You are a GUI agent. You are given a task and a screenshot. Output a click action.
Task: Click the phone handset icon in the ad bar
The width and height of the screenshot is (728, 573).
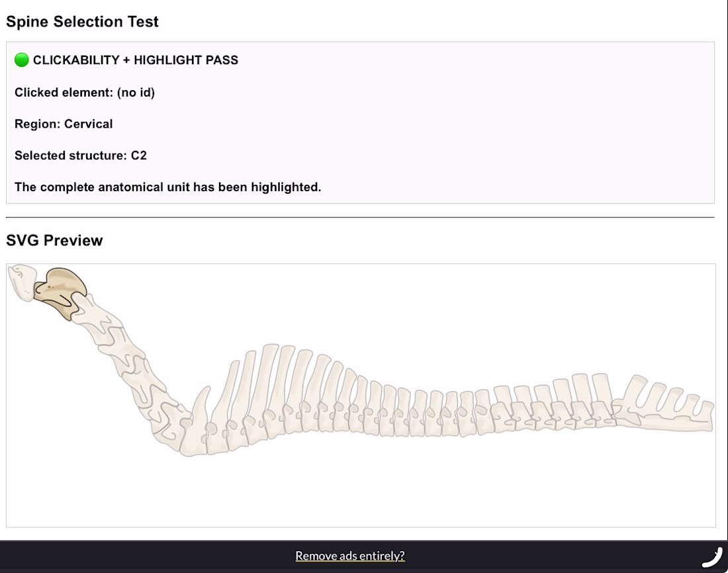pyautogui.click(x=711, y=557)
